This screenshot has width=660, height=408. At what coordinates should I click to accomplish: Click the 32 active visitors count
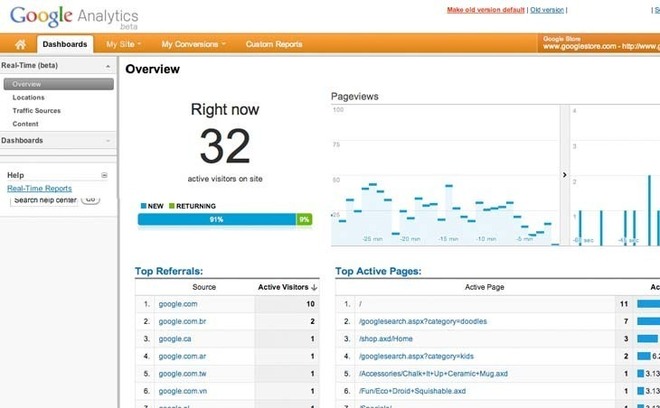pos(225,146)
